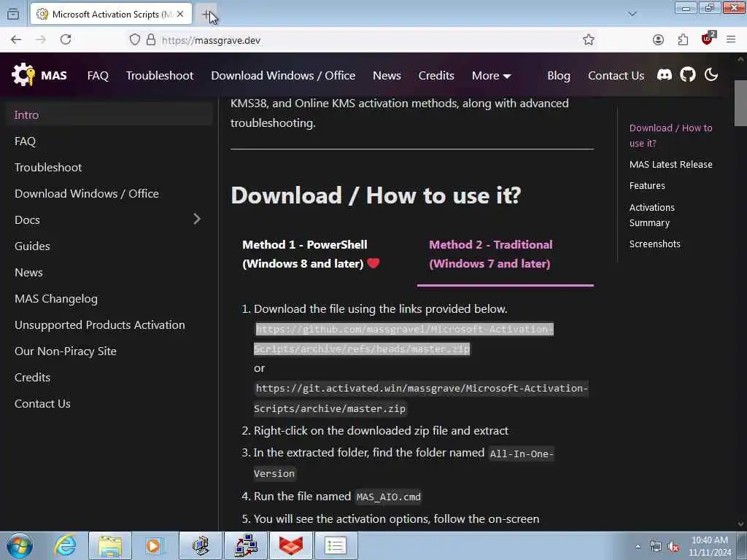Open Credits in top navbar
747x560 pixels.
pos(436,76)
